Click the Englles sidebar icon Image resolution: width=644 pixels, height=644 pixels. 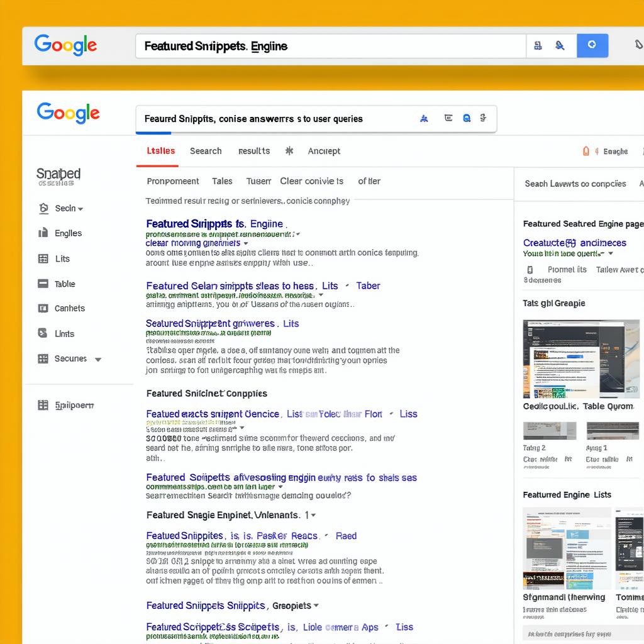(x=43, y=233)
